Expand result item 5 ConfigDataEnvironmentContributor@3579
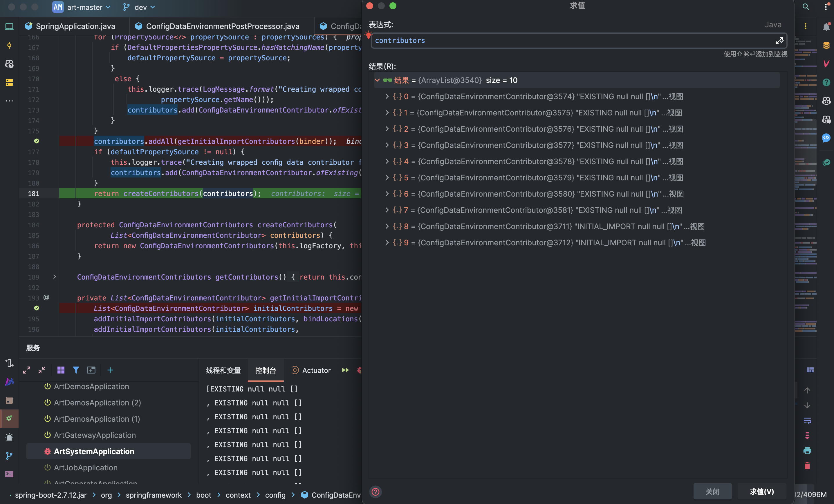Viewport: 834px width, 504px height. click(387, 177)
